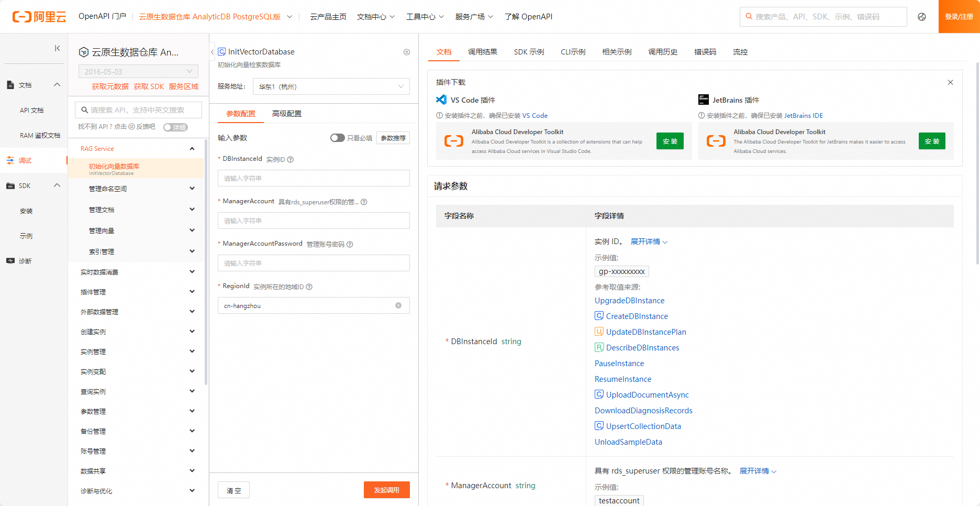Click the 诊断 diagnosis icon in sidebar
This screenshot has height=506, width=980.
click(x=10, y=261)
